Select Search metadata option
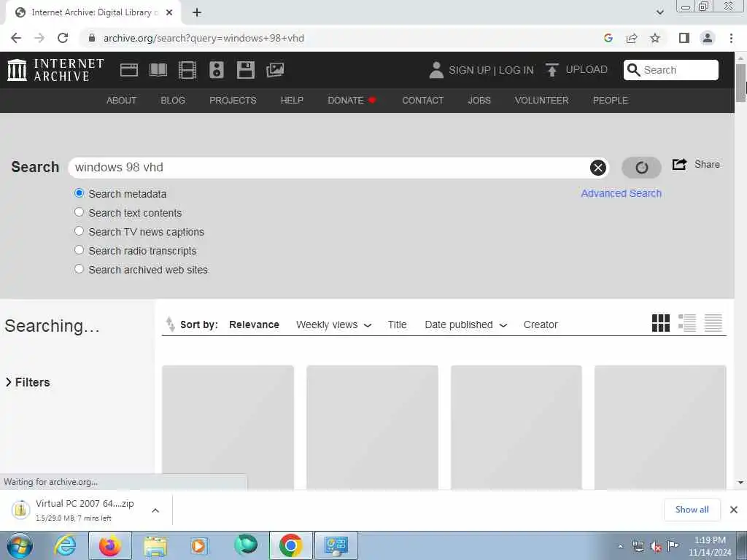Viewport: 747px width, 560px height. tap(79, 193)
